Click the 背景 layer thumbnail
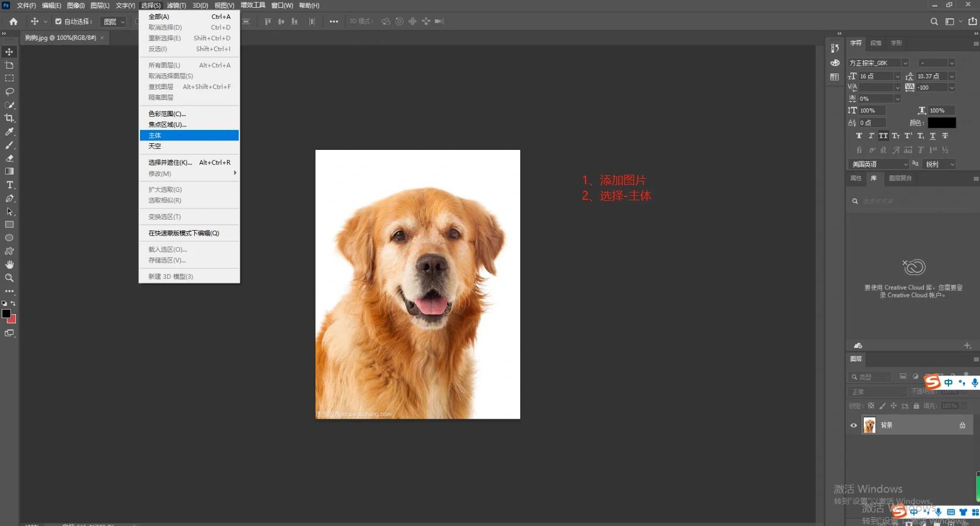Image resolution: width=980 pixels, height=526 pixels. 869,425
